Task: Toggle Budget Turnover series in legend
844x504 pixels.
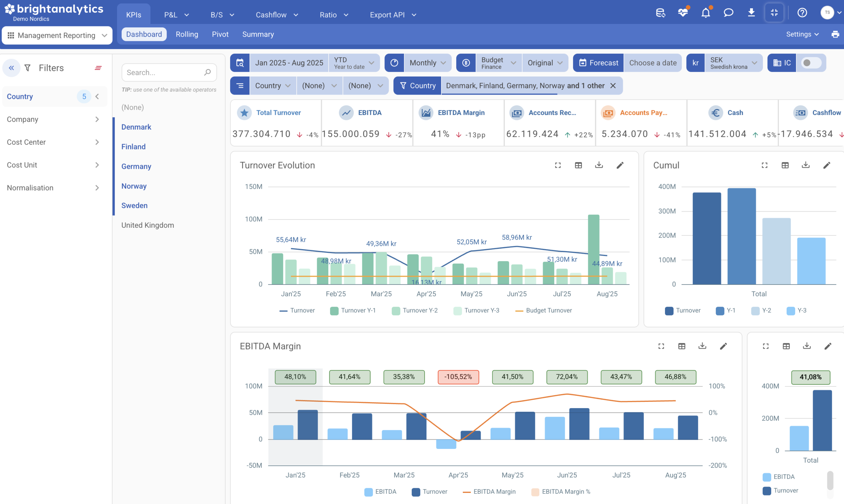Action: point(543,311)
